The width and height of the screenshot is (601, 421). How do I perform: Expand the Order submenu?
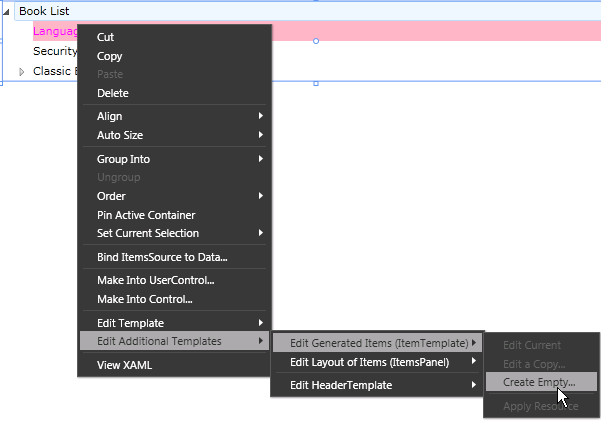[111, 196]
